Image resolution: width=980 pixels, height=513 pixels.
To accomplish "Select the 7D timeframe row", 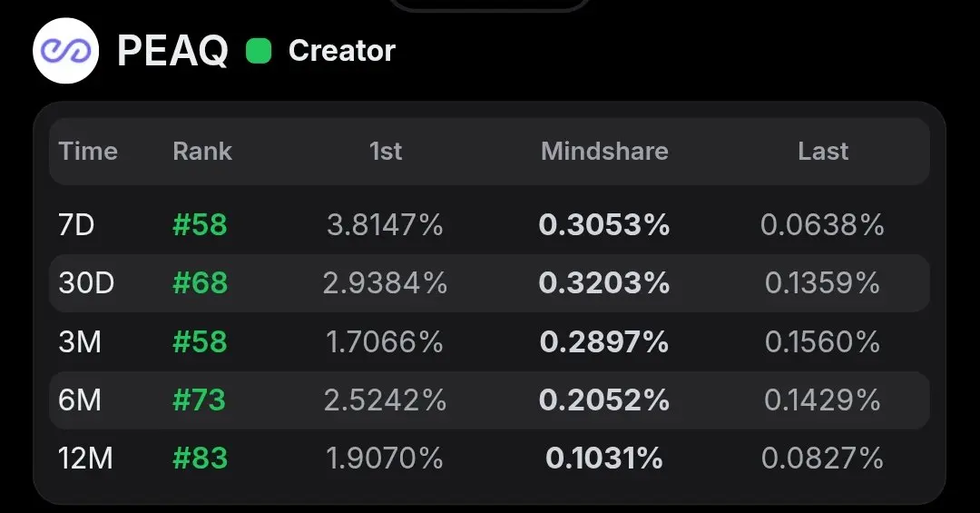I will point(489,224).
